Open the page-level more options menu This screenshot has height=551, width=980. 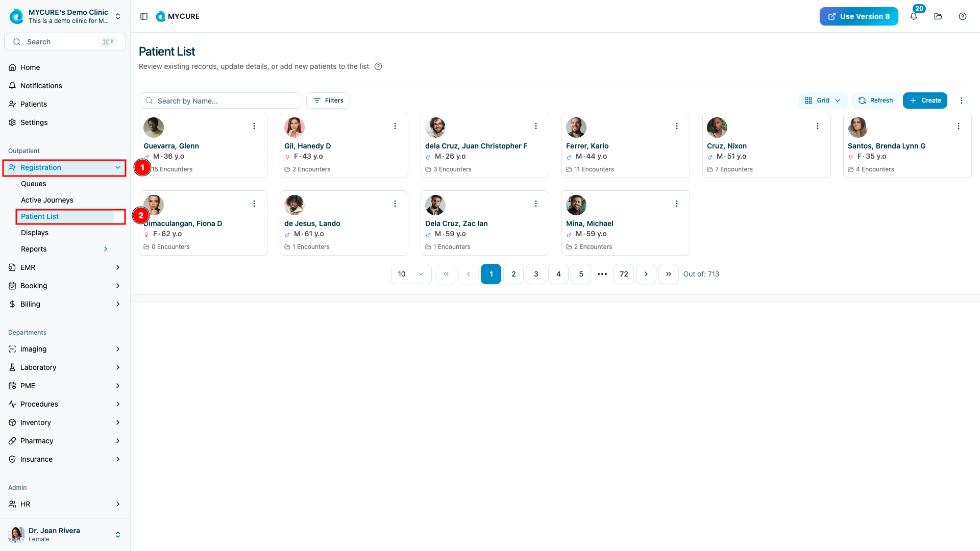tap(962, 101)
